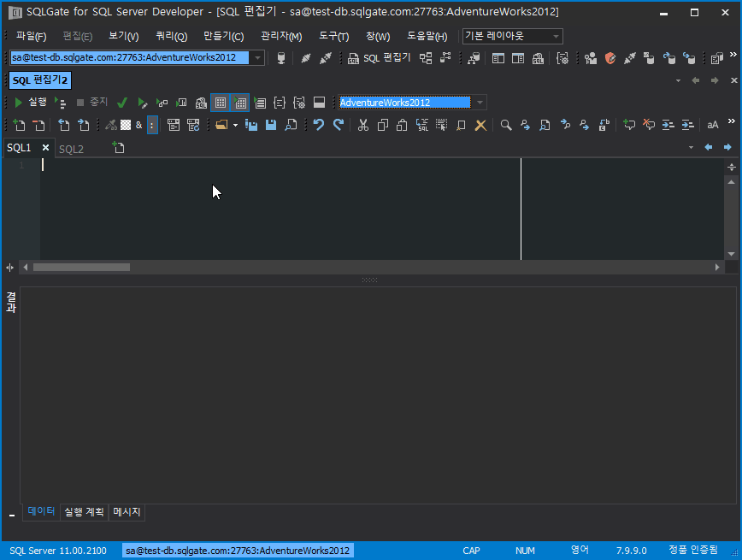The height and width of the screenshot is (560, 742).
Task: Click the orange X delete icon
Action: pyautogui.click(x=480, y=125)
